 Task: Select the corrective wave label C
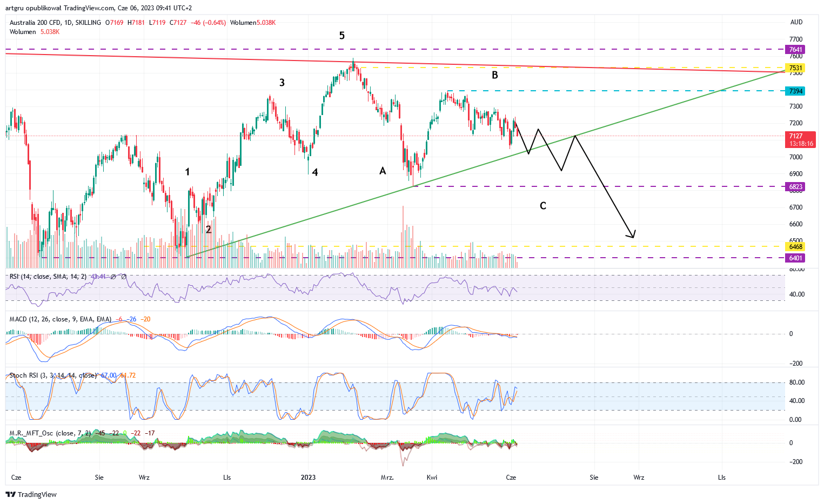click(543, 206)
